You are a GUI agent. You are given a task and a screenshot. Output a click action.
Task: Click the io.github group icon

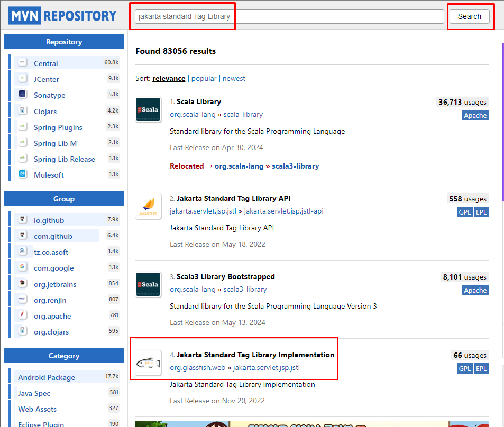tap(22, 219)
